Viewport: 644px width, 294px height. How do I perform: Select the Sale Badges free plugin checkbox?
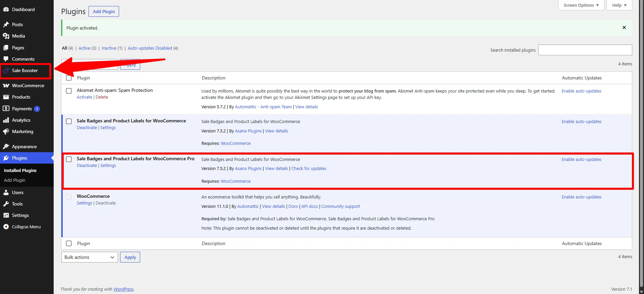coord(69,121)
